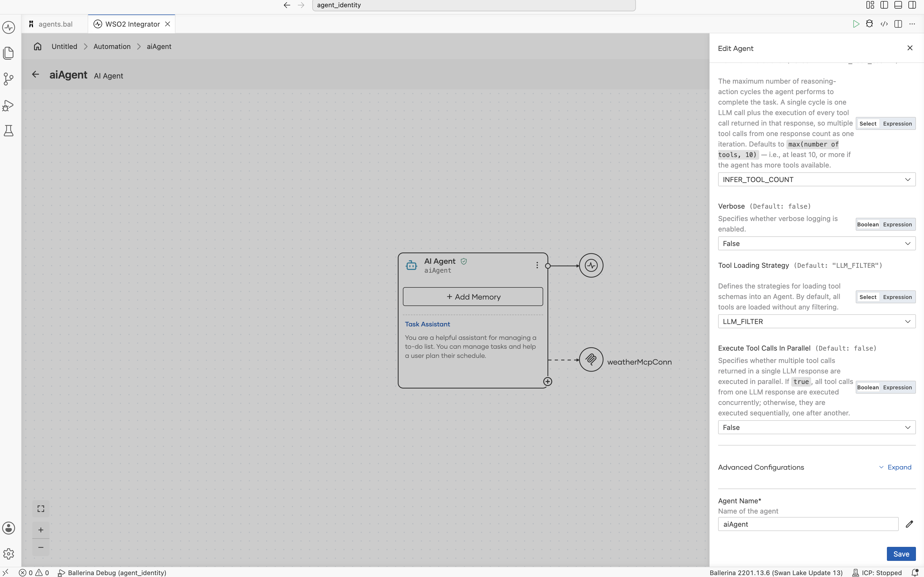This screenshot has height=577, width=924.
Task: Open the Source Control sidebar icon
Action: point(8,79)
